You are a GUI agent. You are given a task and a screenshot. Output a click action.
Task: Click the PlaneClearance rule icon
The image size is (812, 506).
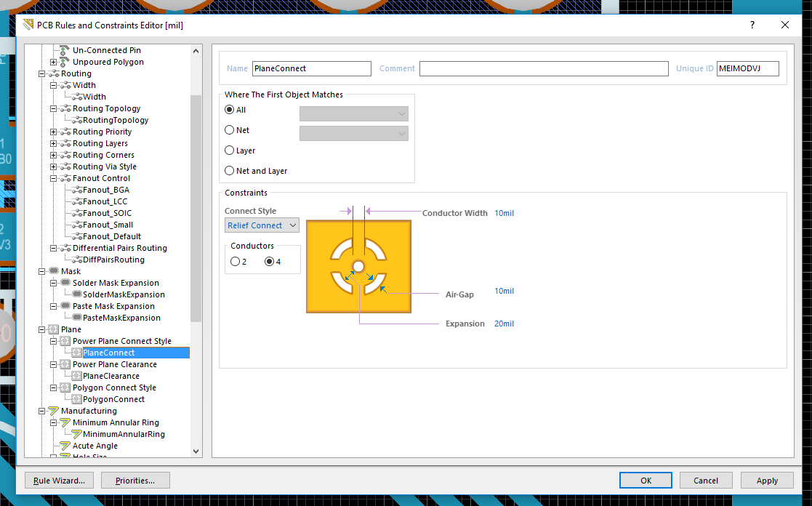coord(76,376)
